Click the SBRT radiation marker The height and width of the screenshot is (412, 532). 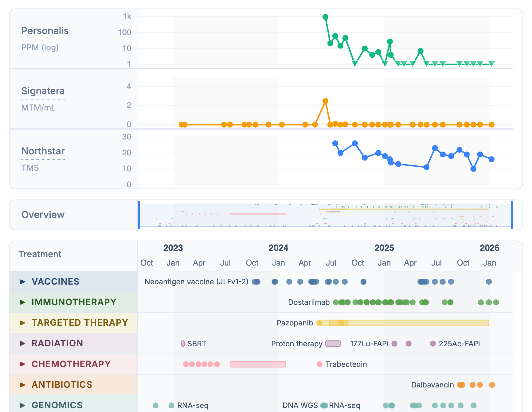pyautogui.click(x=183, y=344)
